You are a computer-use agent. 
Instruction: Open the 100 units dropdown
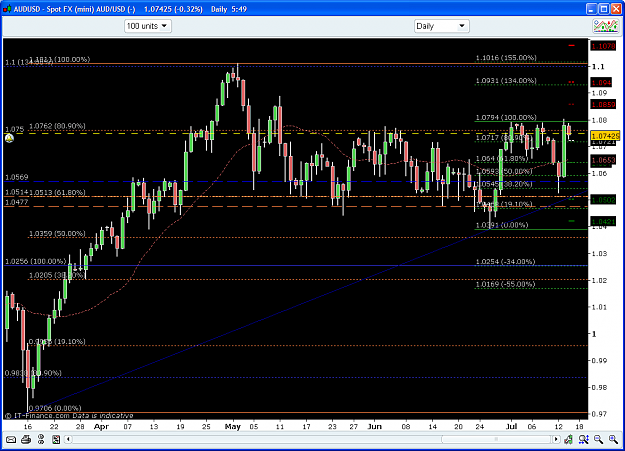click(x=147, y=26)
